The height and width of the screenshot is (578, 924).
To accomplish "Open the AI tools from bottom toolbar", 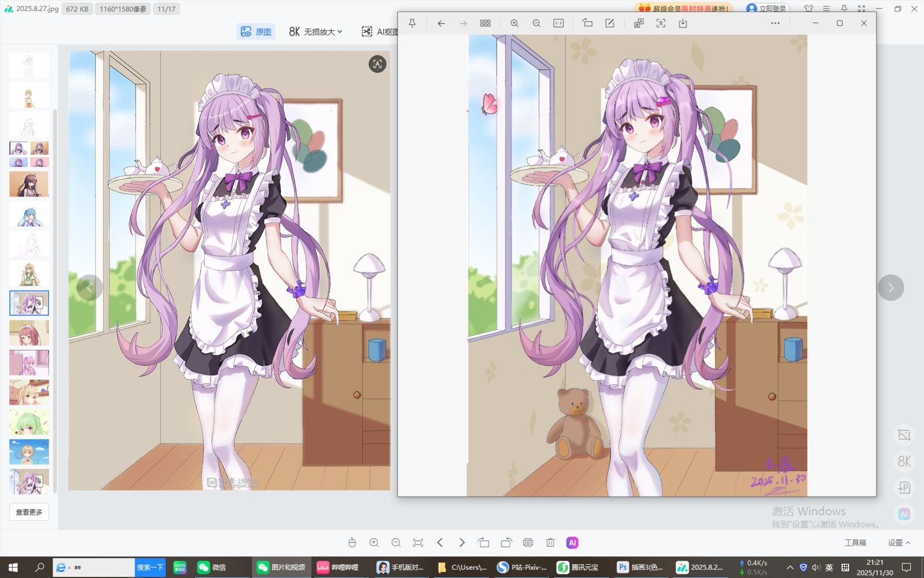I will coord(572,543).
